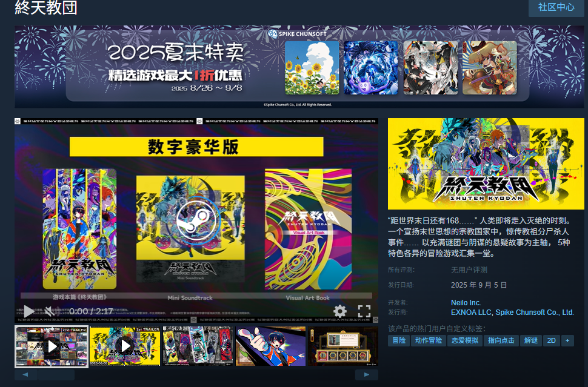Select the 1st TRAILER thumbnail
This screenshot has height=387, width=588.
coord(125,346)
